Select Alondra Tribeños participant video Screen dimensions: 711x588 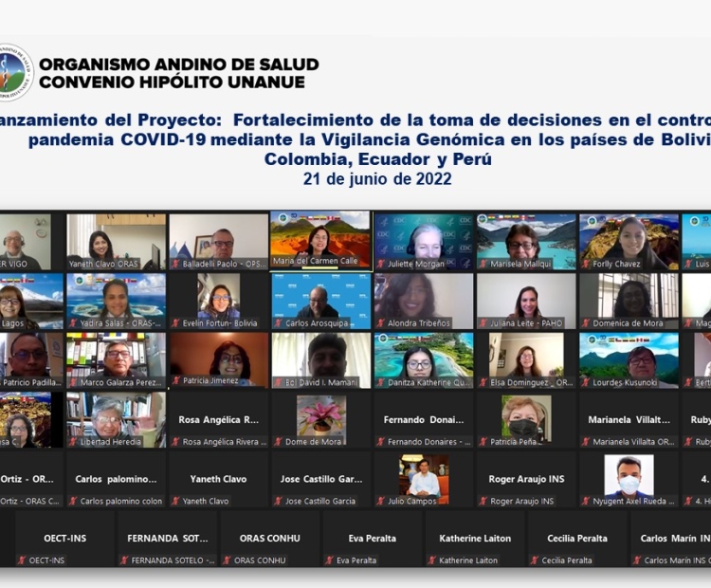tap(424, 300)
